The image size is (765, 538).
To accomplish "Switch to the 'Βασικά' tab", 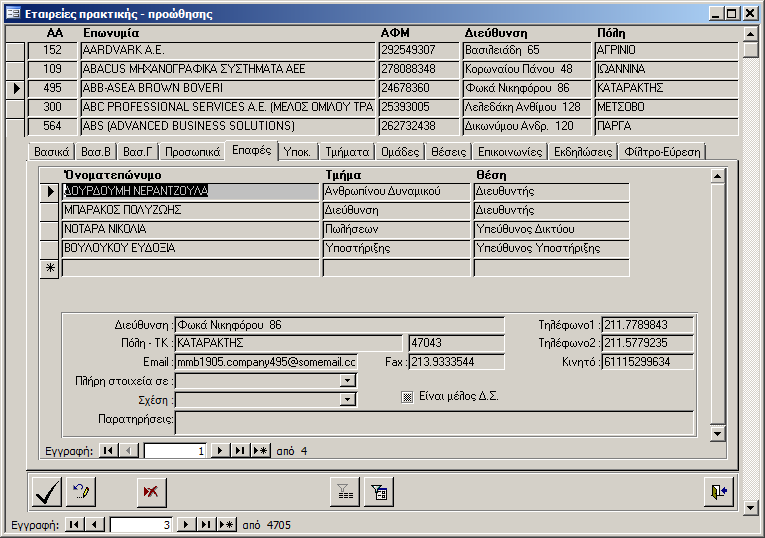I will click(x=52, y=152).
